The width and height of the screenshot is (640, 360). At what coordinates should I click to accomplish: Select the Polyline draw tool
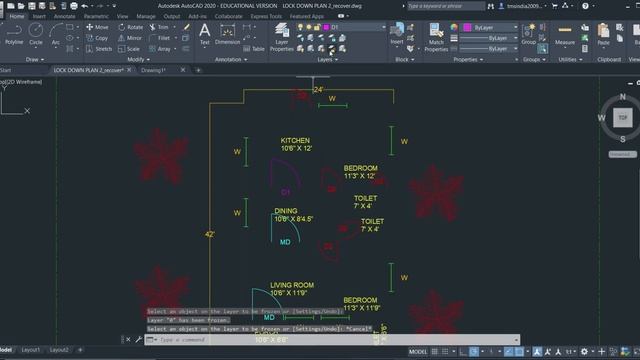pos(14,35)
